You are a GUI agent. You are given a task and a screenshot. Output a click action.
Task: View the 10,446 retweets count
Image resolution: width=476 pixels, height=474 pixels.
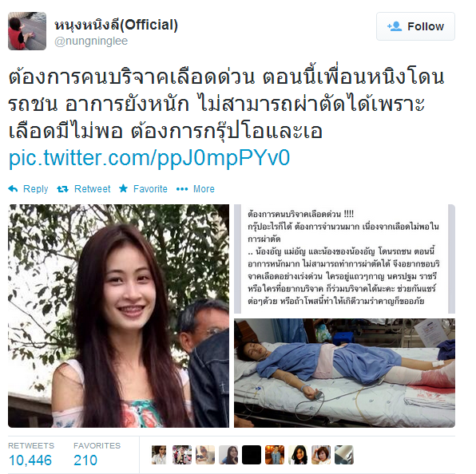coord(30,460)
